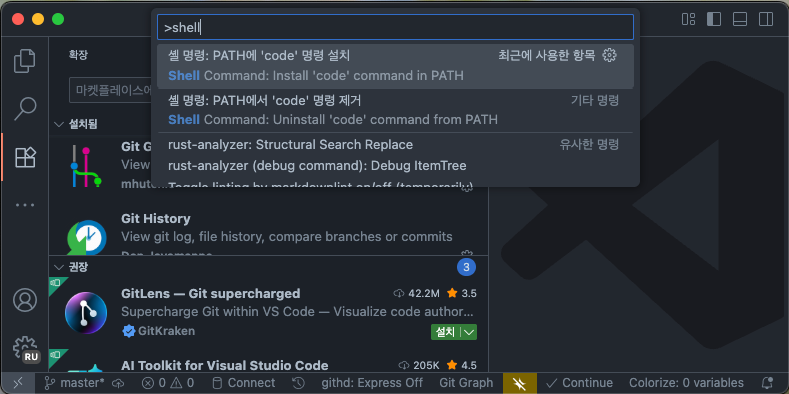The image size is (789, 394).
Task: Click Colorize: 0 variables status item
Action: coord(686,383)
